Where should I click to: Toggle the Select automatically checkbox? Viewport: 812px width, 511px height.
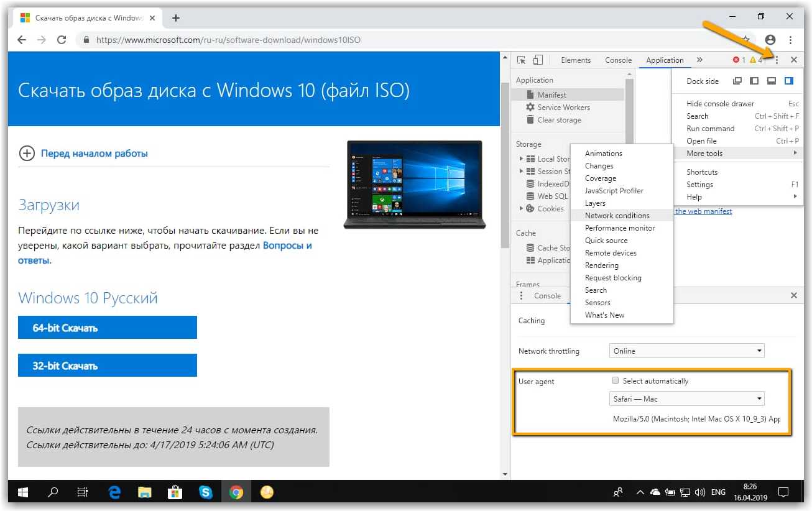tap(615, 380)
